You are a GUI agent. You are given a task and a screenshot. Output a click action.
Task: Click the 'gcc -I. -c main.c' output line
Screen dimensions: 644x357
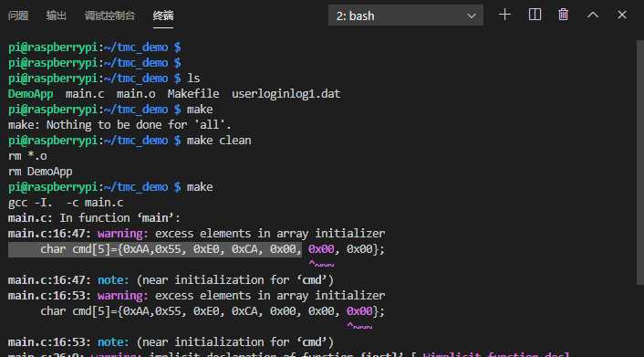pyautogui.click(x=66, y=203)
